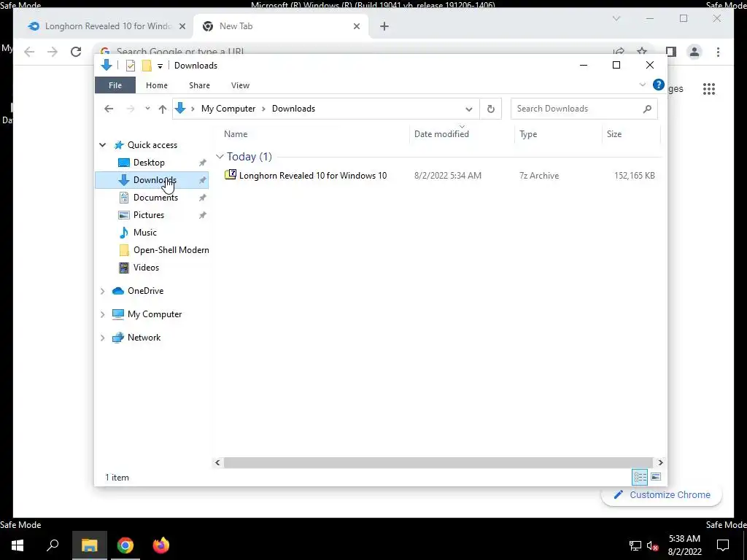Click the Properties quick access toolbar icon
Viewport: 747px width, 560px height.
point(131,66)
